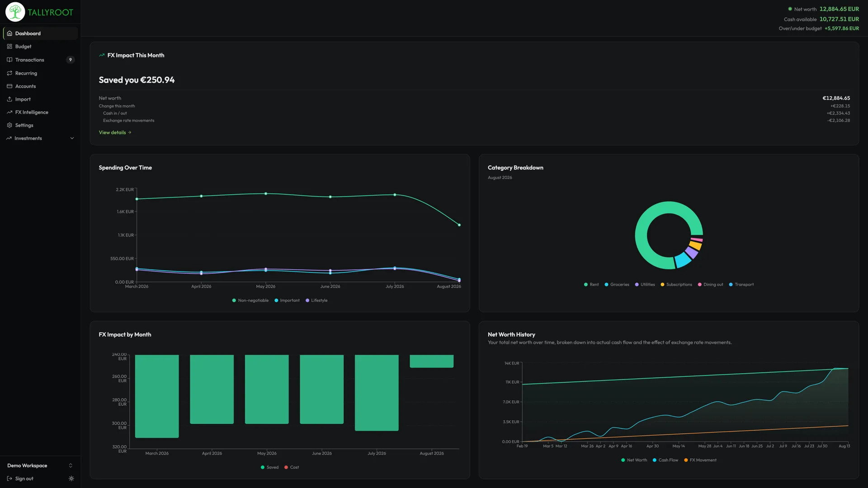Open the FX Intelligence menu item
The image size is (868, 488).
coord(40,113)
